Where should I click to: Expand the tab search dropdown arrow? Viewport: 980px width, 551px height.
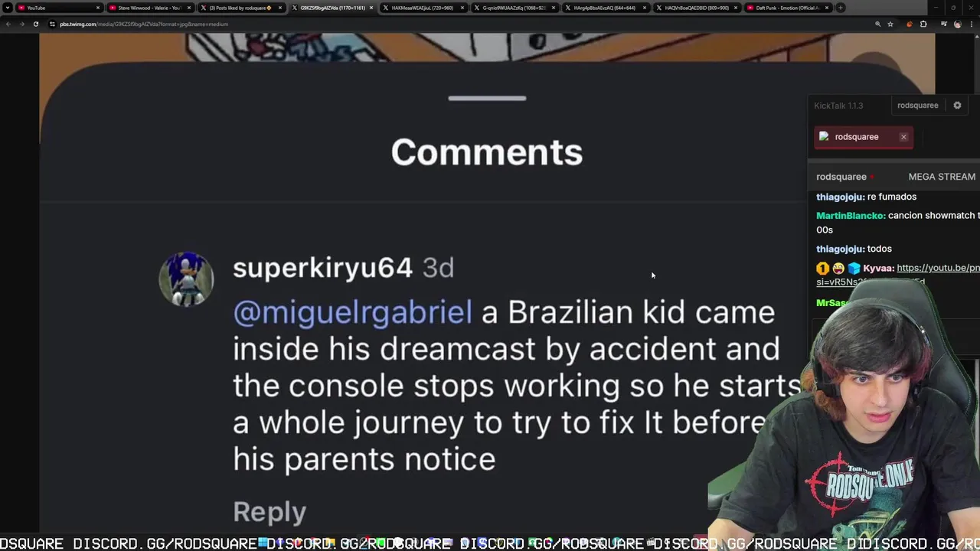8,8
